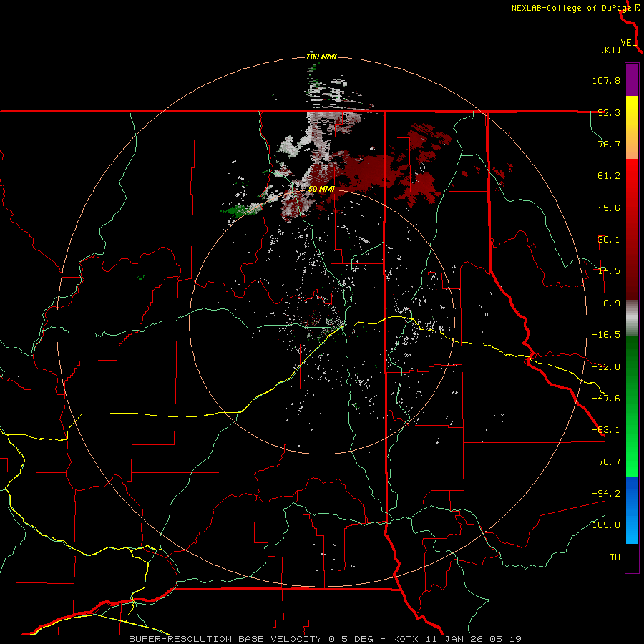Image resolution: width=644 pixels, height=644 pixels.
Task: Click the 107.8 velocity scale value
Action: 606,80
